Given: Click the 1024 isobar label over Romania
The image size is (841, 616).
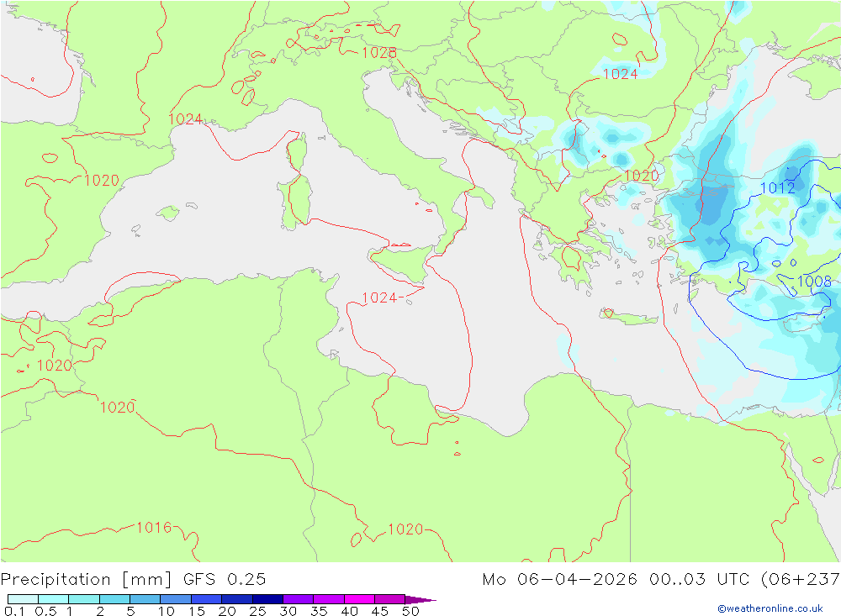Looking at the screenshot, I should [621, 74].
